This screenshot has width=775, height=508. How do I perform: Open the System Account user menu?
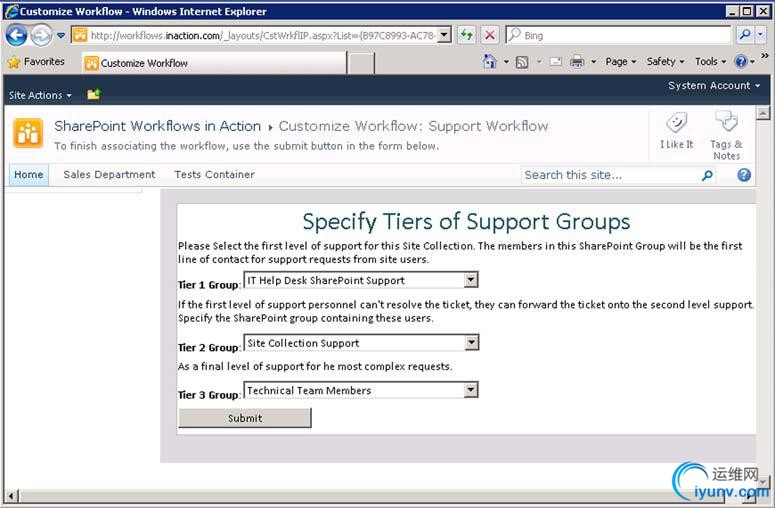point(714,85)
